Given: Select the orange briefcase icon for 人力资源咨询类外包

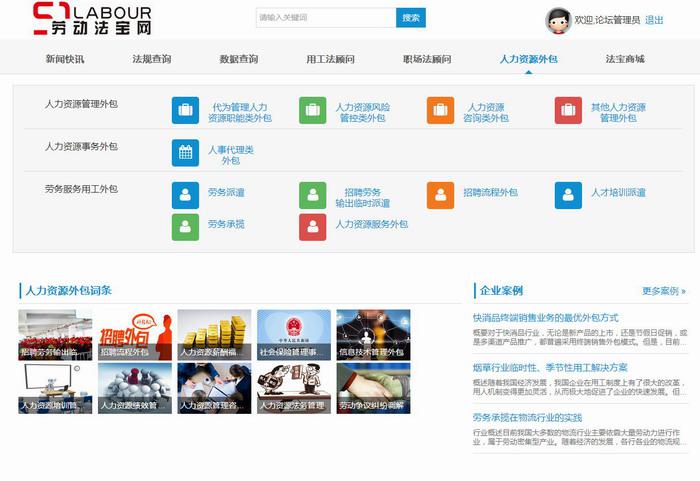Looking at the screenshot, I should pyautogui.click(x=440, y=111).
